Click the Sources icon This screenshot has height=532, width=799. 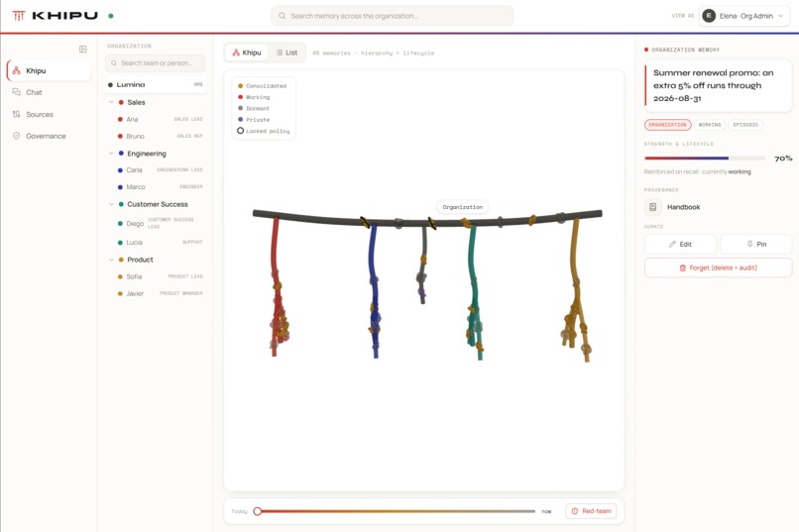pos(16,115)
